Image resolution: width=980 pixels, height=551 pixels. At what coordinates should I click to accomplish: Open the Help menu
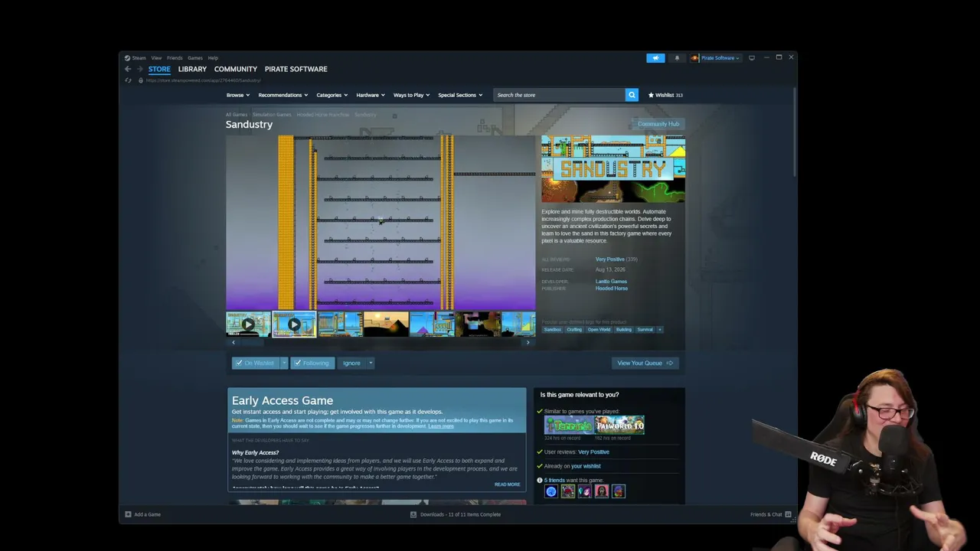[213, 58]
